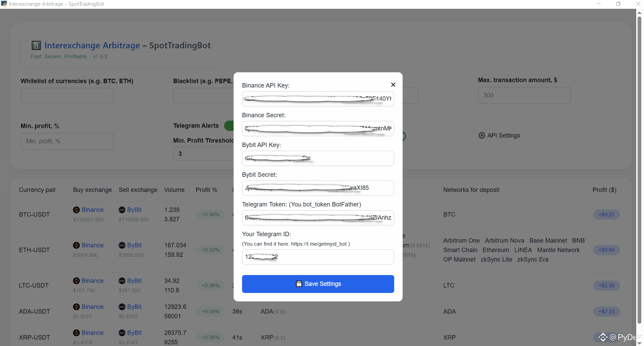Toggle the Telegram Alerts switch
This screenshot has width=644, height=346.
point(229,126)
